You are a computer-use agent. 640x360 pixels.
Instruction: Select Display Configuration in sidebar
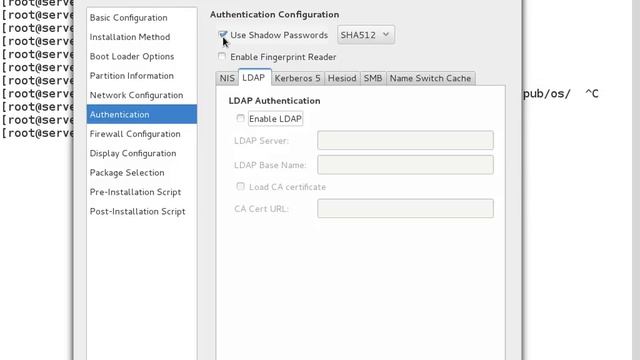point(141,153)
